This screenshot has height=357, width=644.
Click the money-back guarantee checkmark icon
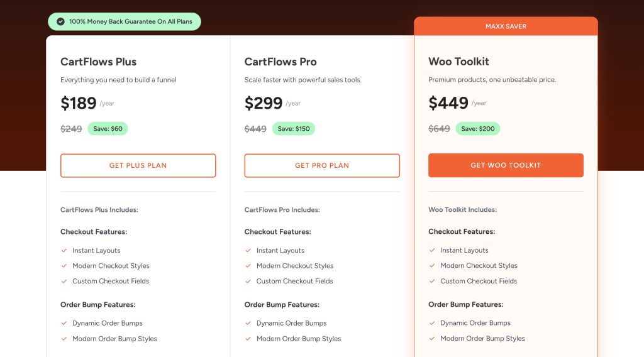(60, 21)
